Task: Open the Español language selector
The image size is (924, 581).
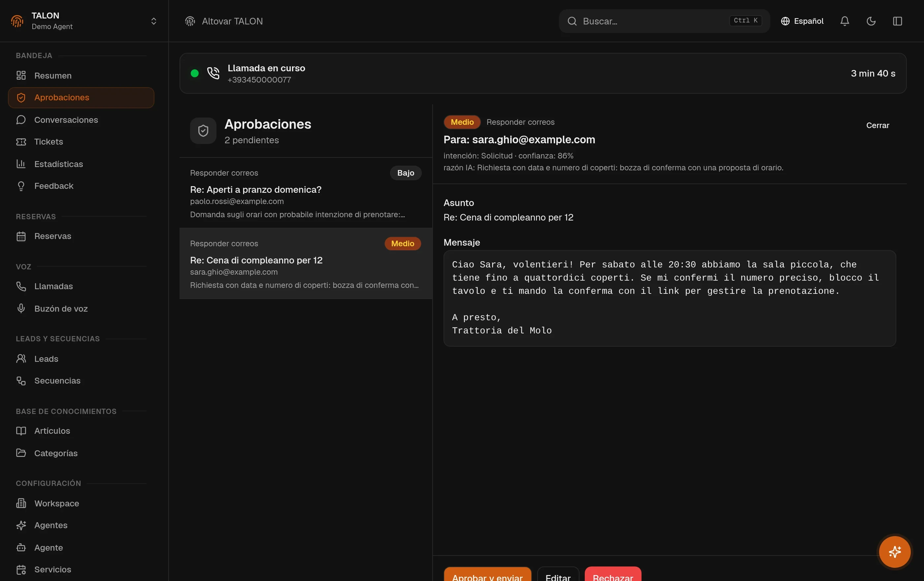Action: pos(802,21)
